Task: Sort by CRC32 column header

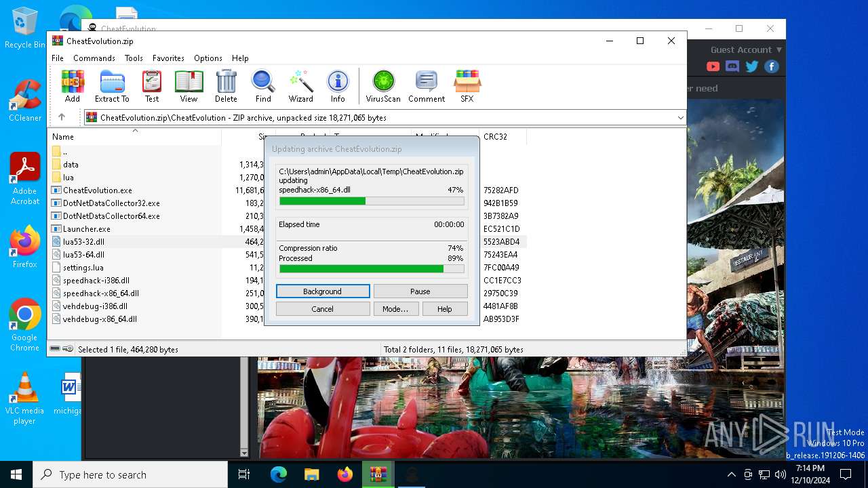Action: (x=502, y=136)
